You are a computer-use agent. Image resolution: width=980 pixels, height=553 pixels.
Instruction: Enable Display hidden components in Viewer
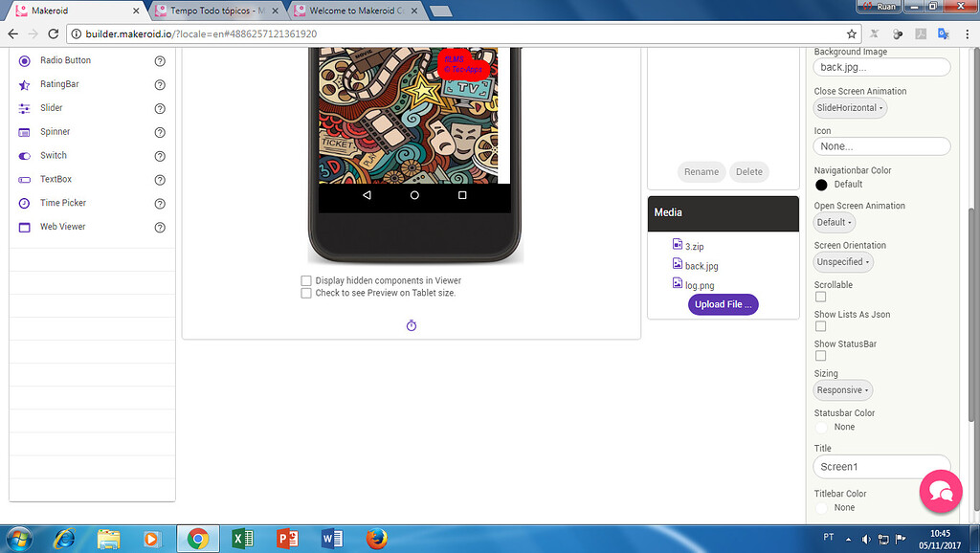[306, 280]
